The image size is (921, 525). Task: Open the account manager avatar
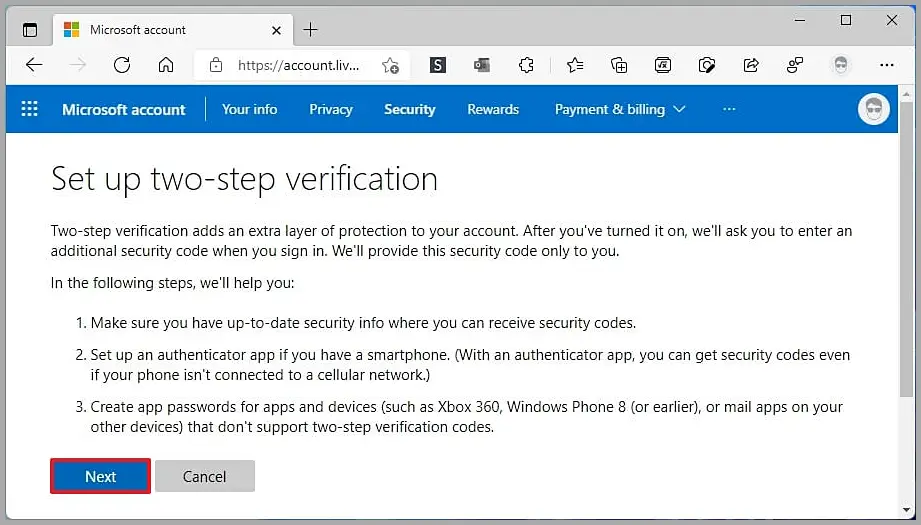[873, 109]
